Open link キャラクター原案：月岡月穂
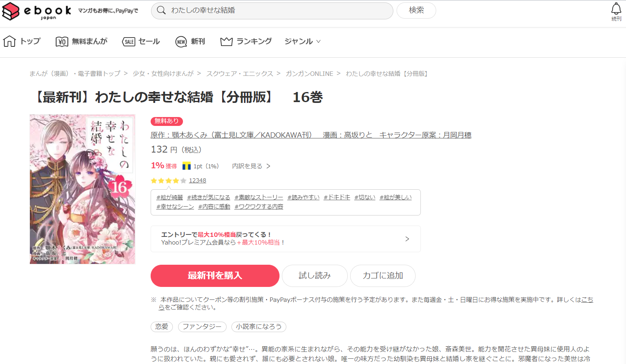Image resolution: width=626 pixels, height=364 pixels. click(x=425, y=135)
